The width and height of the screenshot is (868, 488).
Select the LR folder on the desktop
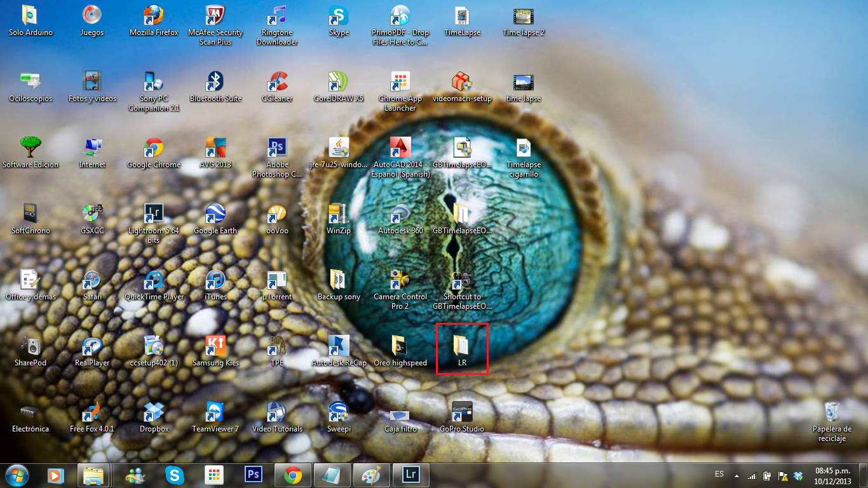pyautogui.click(x=462, y=351)
